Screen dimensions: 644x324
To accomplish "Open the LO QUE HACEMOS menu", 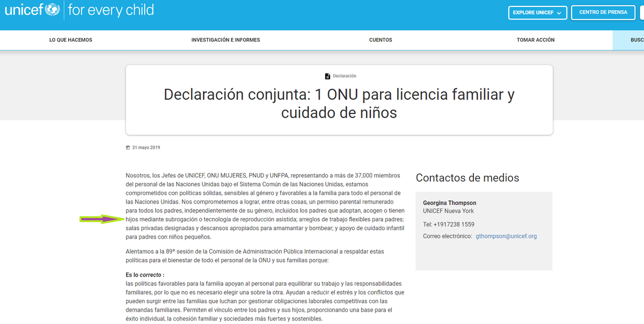I will 70,40.
